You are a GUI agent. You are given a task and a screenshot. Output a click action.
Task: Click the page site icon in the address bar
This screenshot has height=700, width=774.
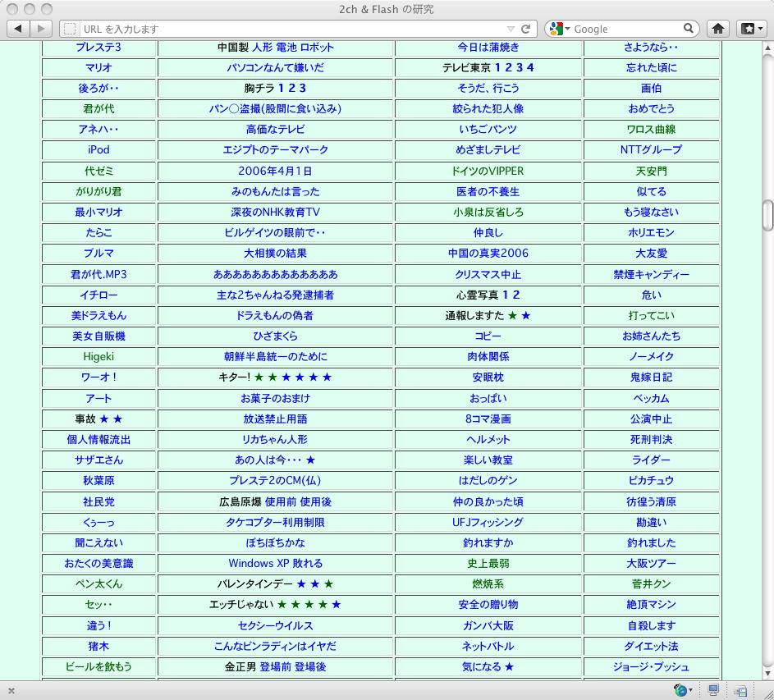tap(70, 29)
